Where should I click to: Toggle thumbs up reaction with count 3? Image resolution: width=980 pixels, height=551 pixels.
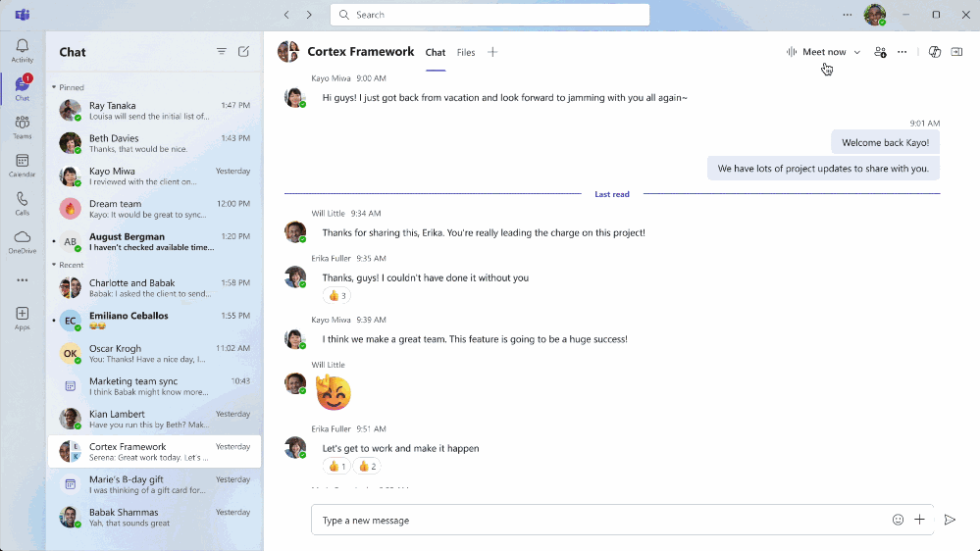[336, 295]
